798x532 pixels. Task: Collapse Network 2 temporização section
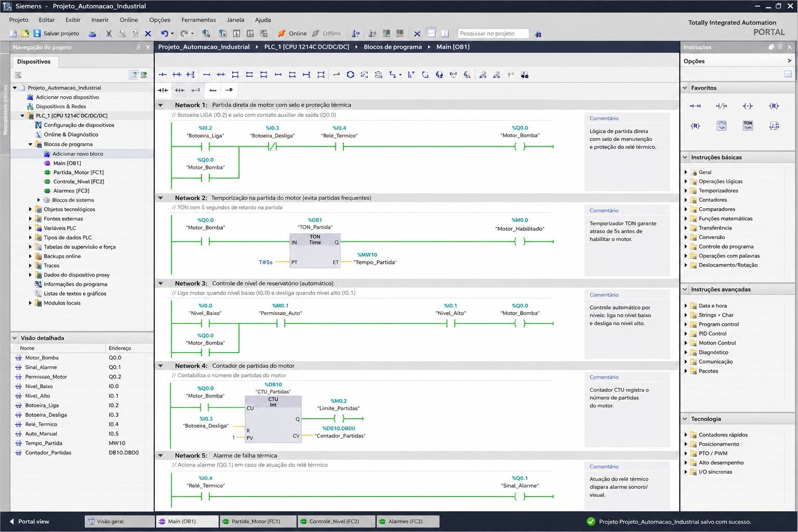pyautogui.click(x=161, y=198)
